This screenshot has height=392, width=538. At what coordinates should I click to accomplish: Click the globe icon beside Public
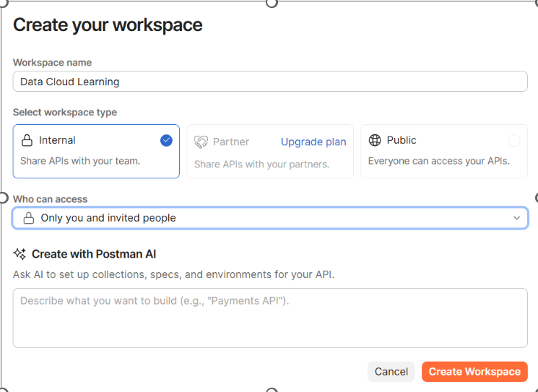click(x=375, y=140)
